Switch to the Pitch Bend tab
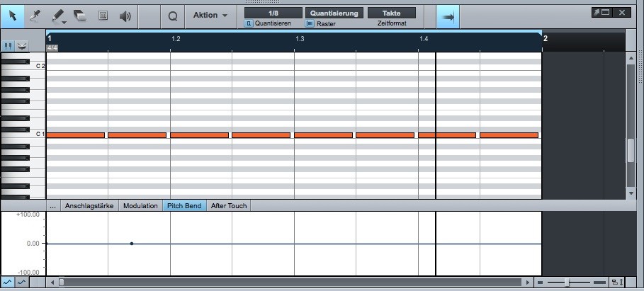The width and height of the screenshot is (644, 291). [184, 206]
